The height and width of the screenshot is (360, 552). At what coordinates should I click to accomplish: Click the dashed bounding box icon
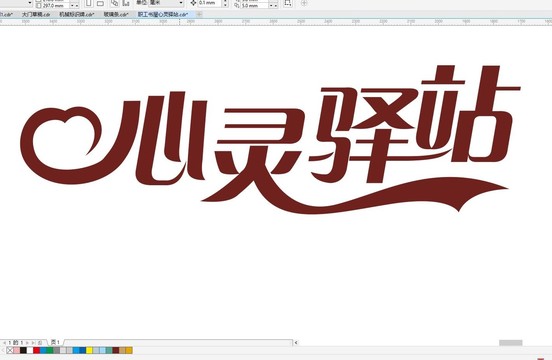click(288, 3)
